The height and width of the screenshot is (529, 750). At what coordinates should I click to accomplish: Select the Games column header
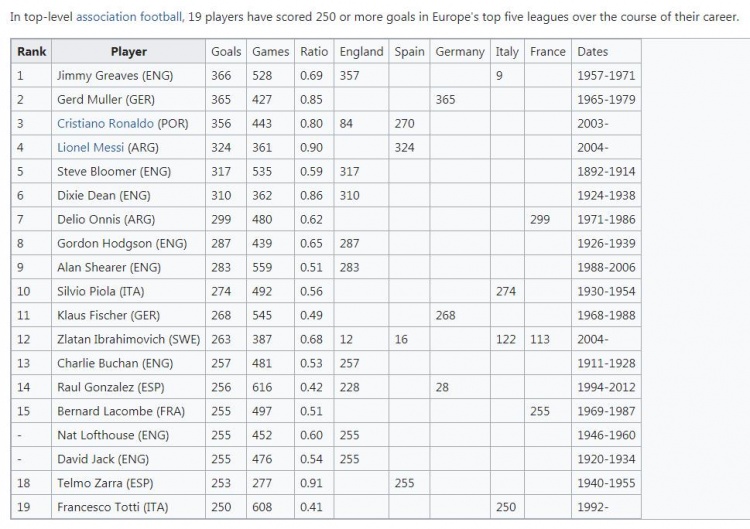coord(270,51)
